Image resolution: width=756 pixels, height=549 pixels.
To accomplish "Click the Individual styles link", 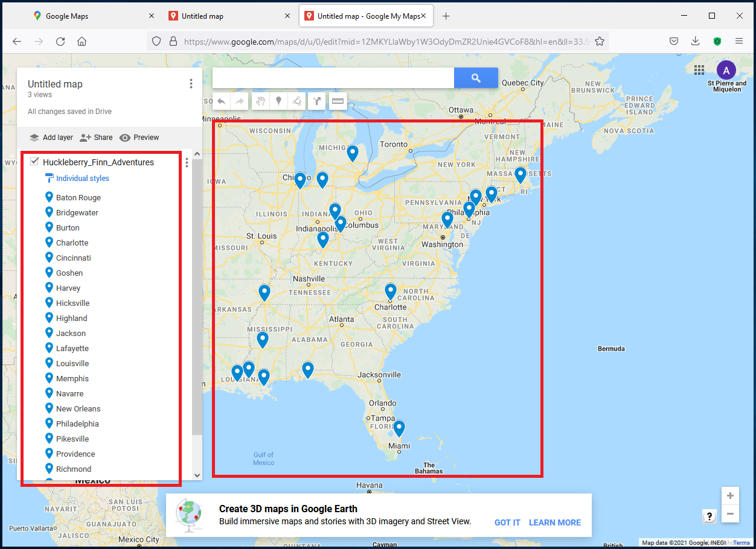I will tap(83, 179).
